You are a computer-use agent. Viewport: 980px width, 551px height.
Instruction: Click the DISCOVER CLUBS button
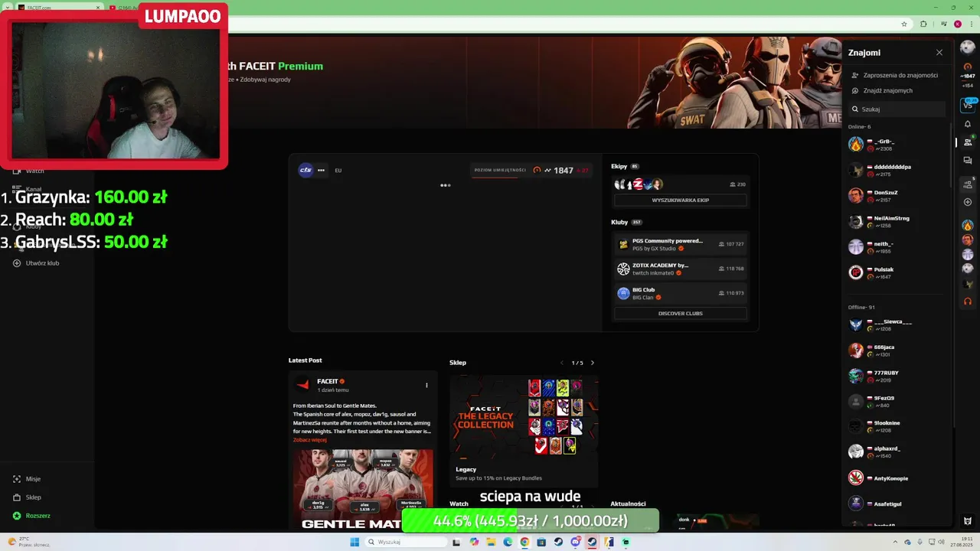coord(680,313)
